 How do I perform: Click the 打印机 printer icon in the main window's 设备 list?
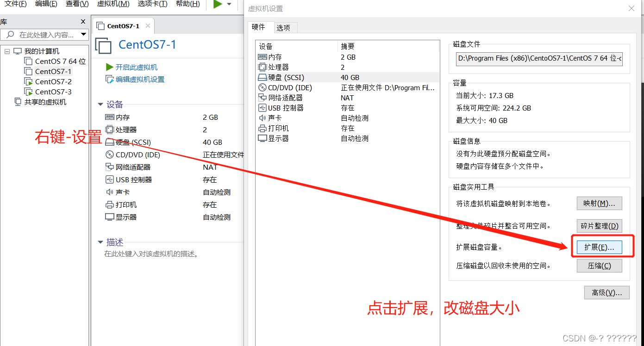click(x=110, y=204)
